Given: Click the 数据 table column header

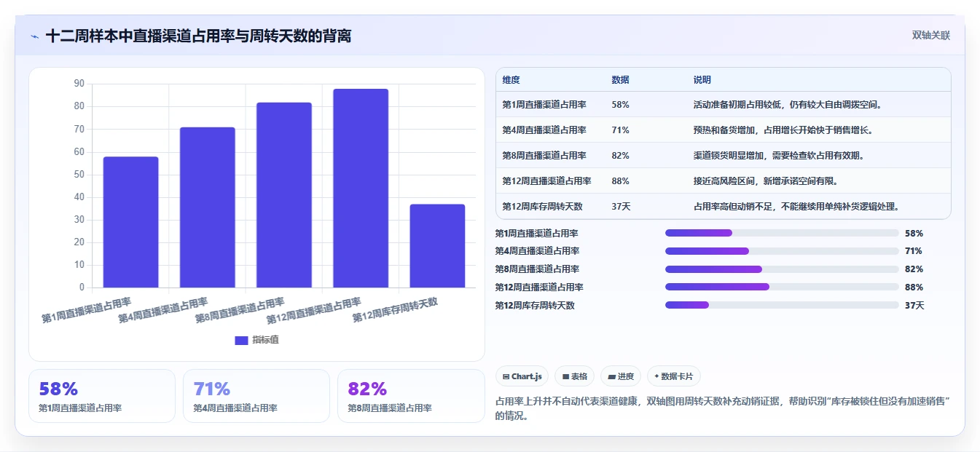Looking at the screenshot, I should click(620, 80).
